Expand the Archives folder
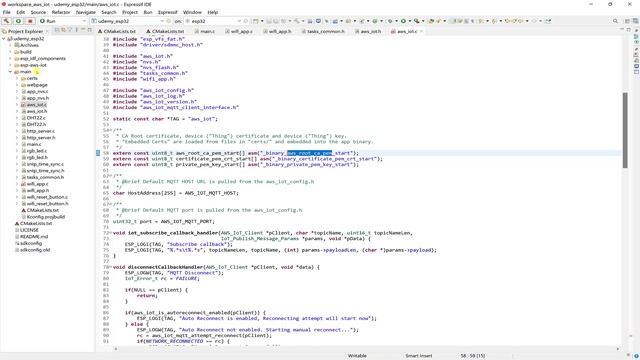The image size is (640, 360). point(10,45)
